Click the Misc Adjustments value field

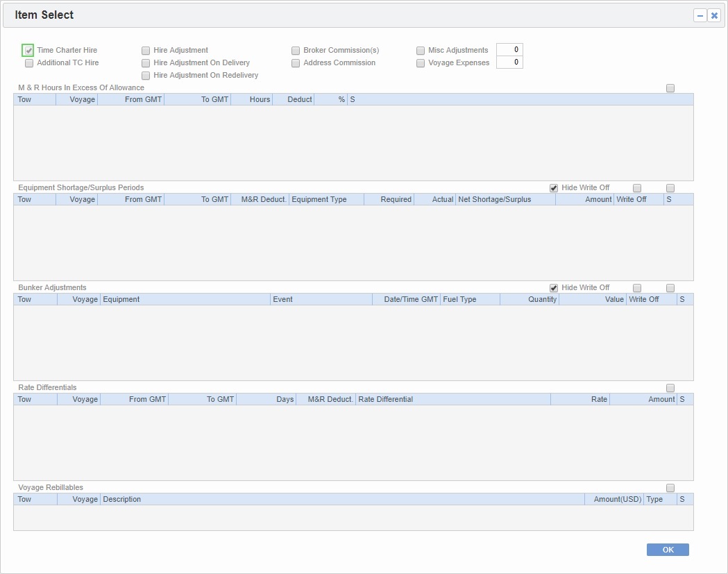coord(509,49)
